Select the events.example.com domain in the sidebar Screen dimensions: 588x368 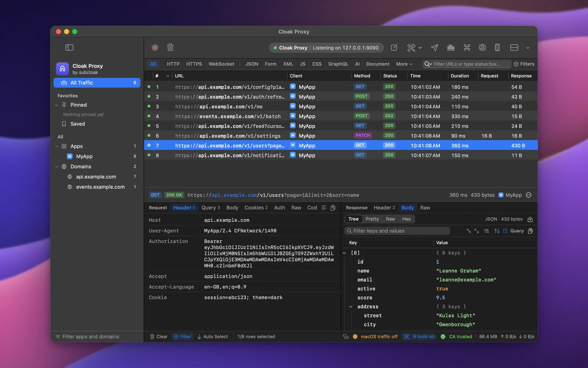pyautogui.click(x=100, y=187)
